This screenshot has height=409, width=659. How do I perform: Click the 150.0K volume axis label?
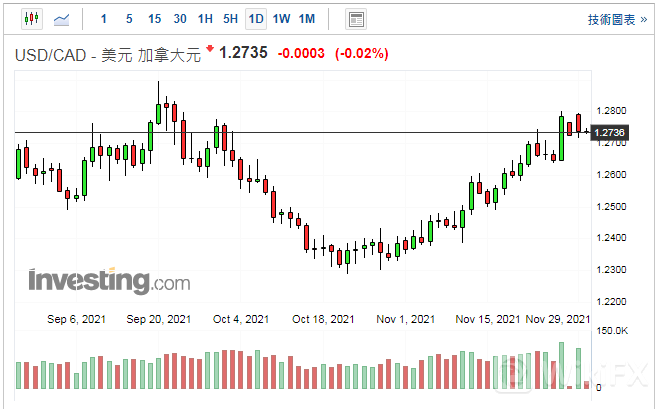tap(612, 331)
